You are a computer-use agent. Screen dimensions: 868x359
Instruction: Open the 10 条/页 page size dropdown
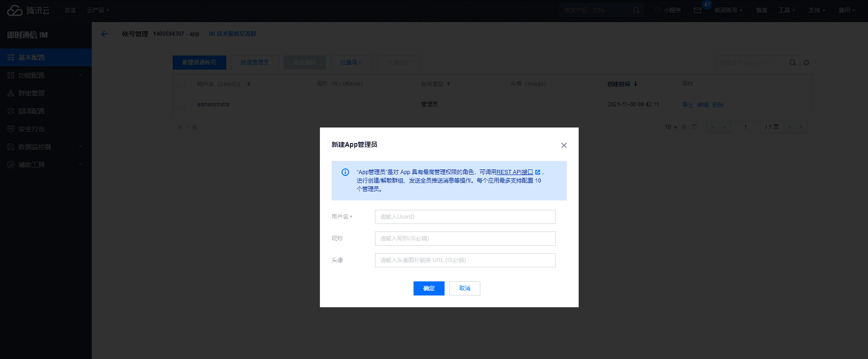click(670, 127)
